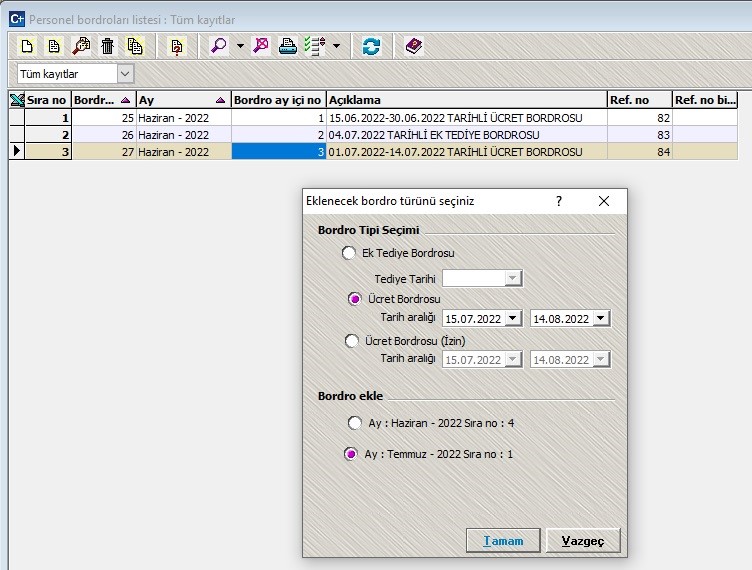This screenshot has height=570, width=752.
Task: Expand the checklist sort dropdown arrow
Action: 336,47
